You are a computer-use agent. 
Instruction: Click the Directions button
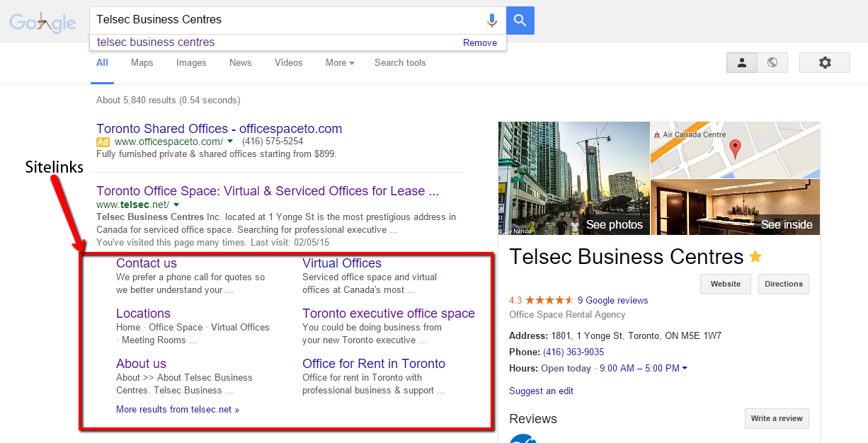784,284
